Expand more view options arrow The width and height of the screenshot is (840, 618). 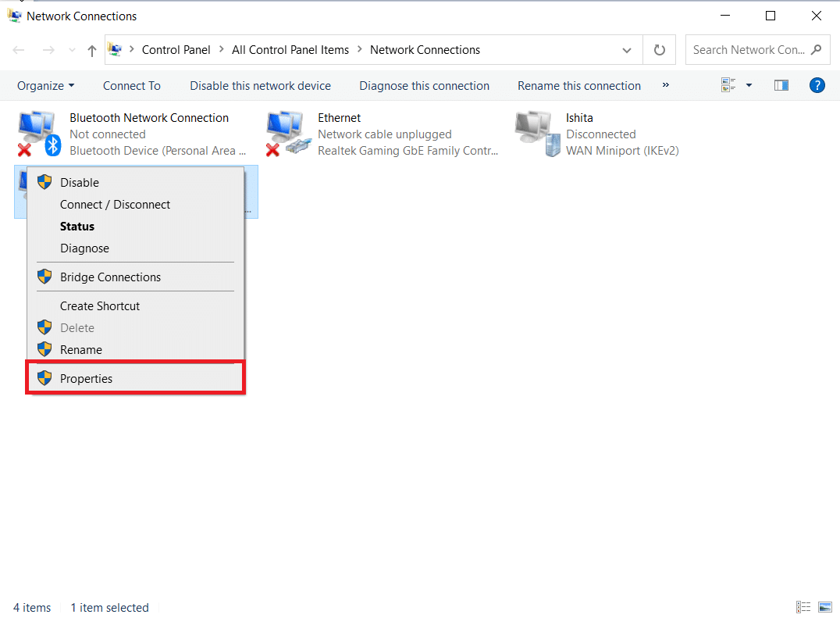click(749, 85)
